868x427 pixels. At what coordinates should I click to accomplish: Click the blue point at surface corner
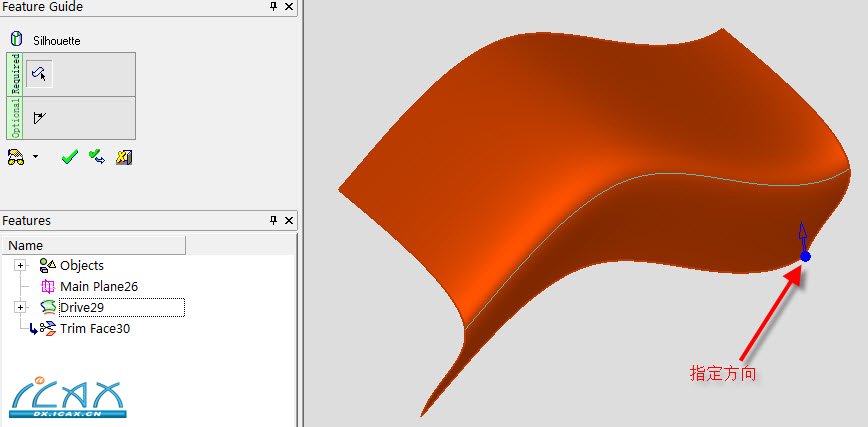coord(805,256)
